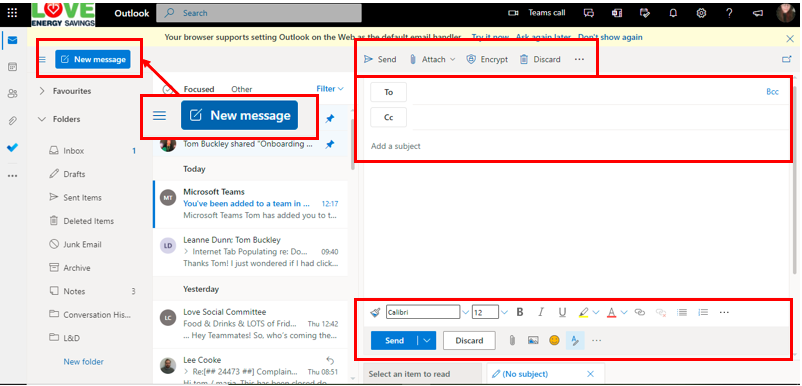Screen dimensions: 802x386
Task: Open the To Do checkmark module
Action: pyautogui.click(x=12, y=148)
